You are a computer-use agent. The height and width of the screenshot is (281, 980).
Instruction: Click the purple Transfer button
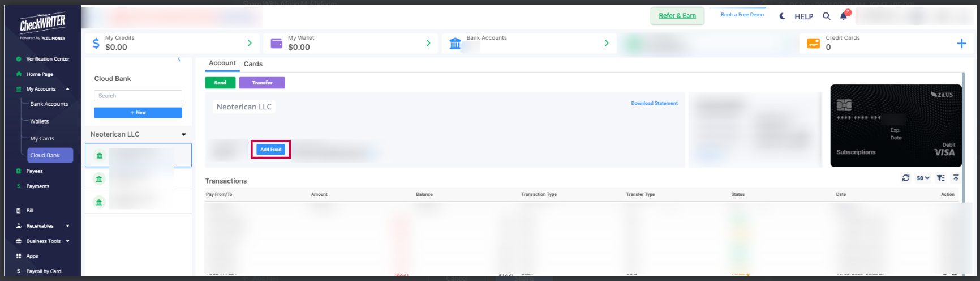click(x=262, y=83)
